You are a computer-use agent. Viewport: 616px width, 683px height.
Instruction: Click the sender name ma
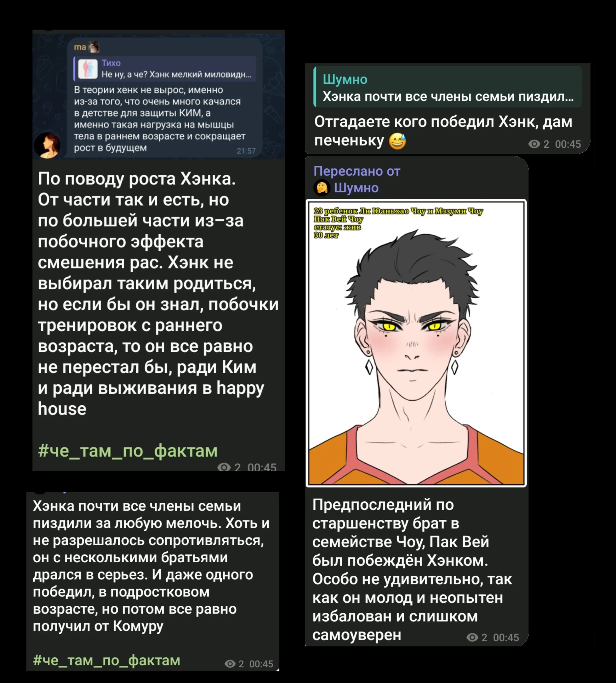tap(80, 47)
